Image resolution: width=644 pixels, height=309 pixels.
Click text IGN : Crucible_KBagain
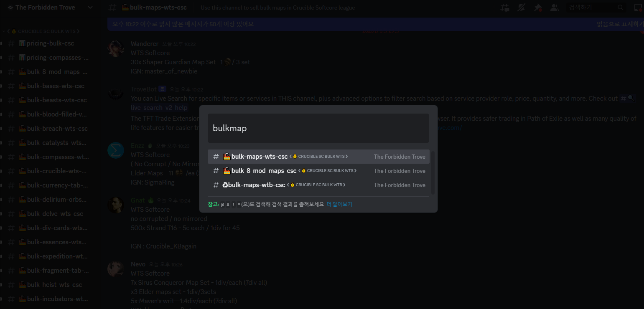pyautogui.click(x=163, y=246)
